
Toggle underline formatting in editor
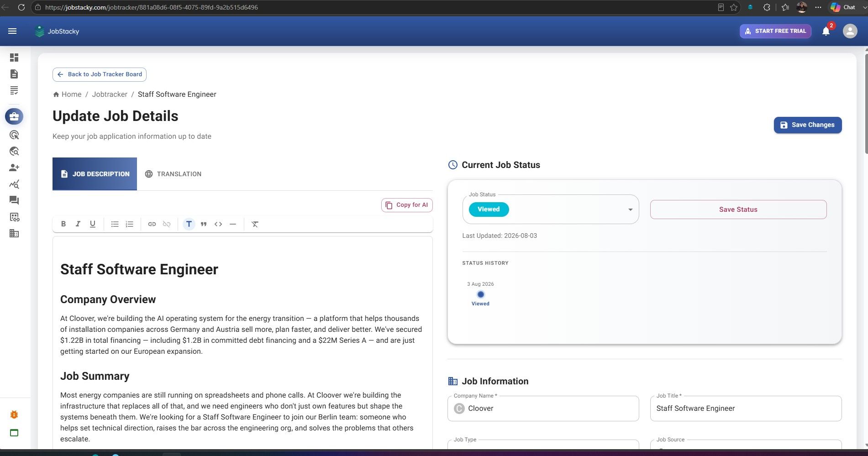(93, 224)
